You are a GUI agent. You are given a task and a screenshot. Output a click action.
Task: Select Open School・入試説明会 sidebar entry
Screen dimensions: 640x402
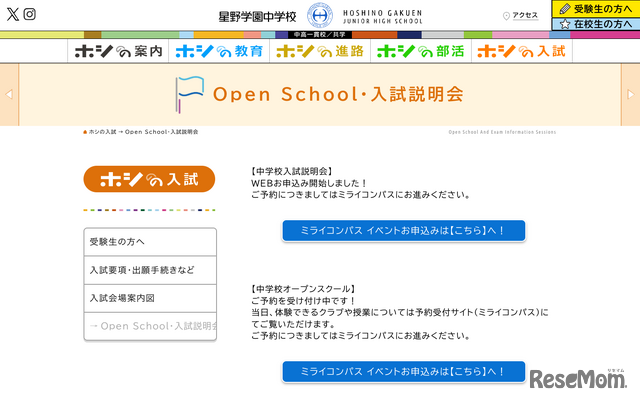coord(150,326)
